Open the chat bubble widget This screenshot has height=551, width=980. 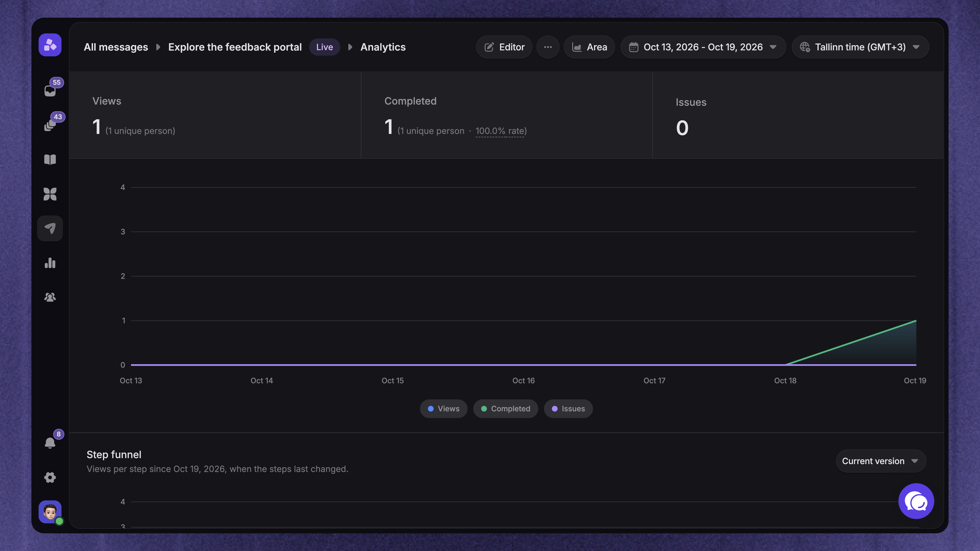916,501
